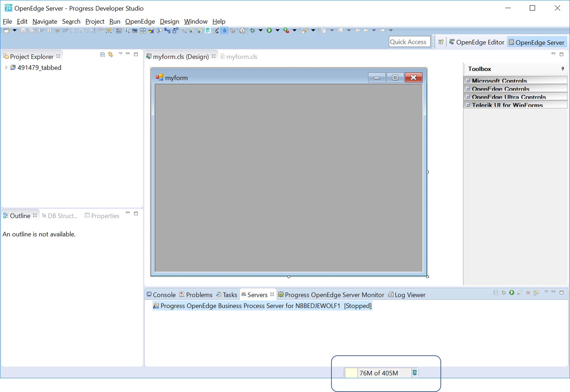Click the Save icon in the main toolbar

pos(23,30)
